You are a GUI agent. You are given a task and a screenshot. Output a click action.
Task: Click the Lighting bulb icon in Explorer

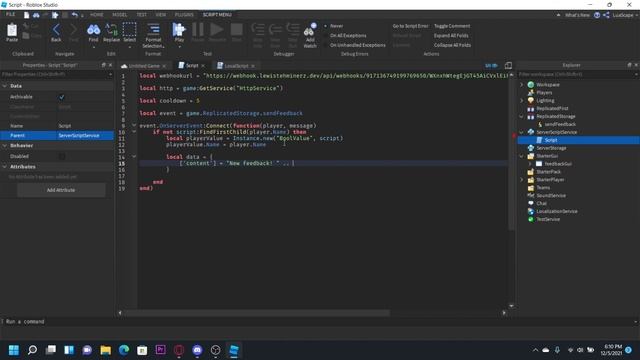click(531, 100)
